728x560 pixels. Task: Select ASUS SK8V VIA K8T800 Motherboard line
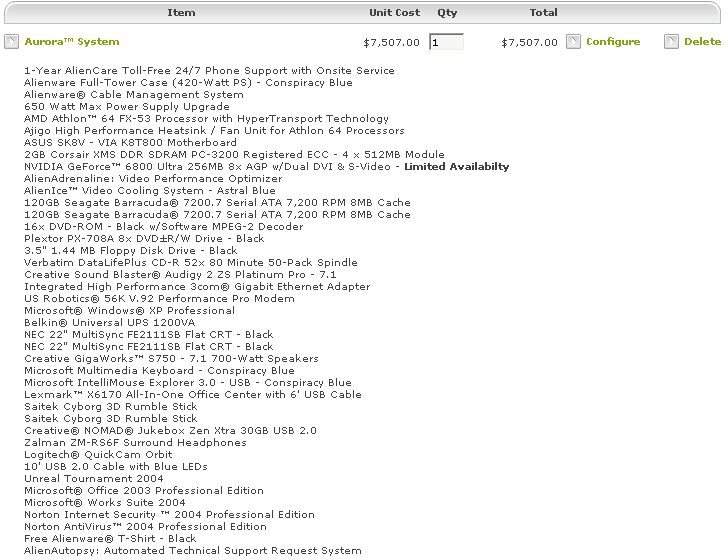[130, 143]
